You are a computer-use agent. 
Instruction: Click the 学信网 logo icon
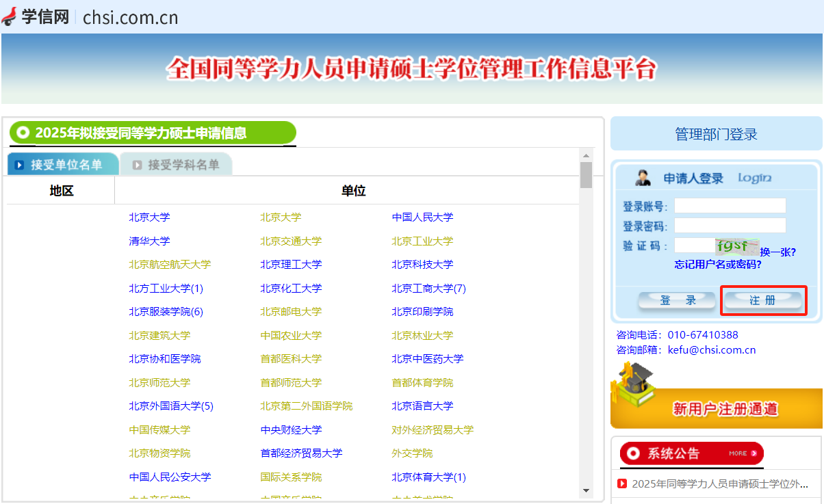pos(10,16)
